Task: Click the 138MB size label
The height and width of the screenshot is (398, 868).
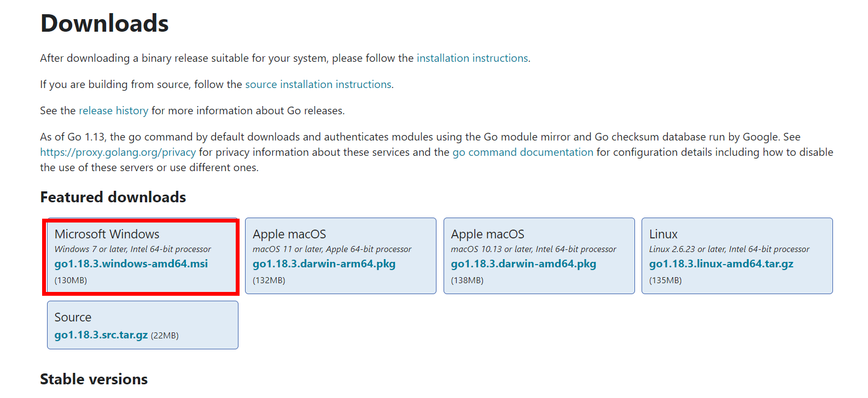Action: tap(467, 280)
